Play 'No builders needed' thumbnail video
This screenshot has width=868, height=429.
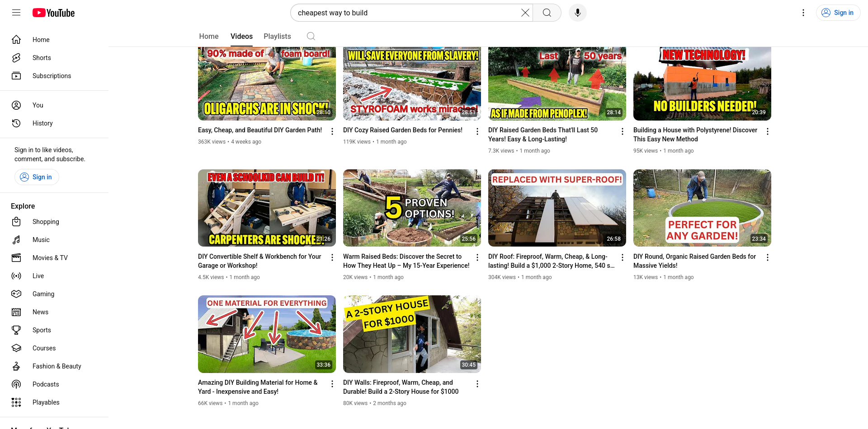702,84
